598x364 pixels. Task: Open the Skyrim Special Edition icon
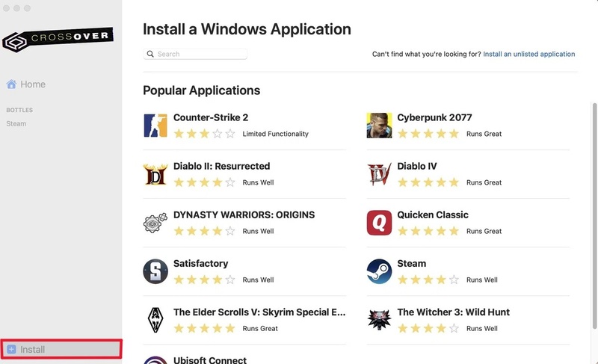click(155, 319)
